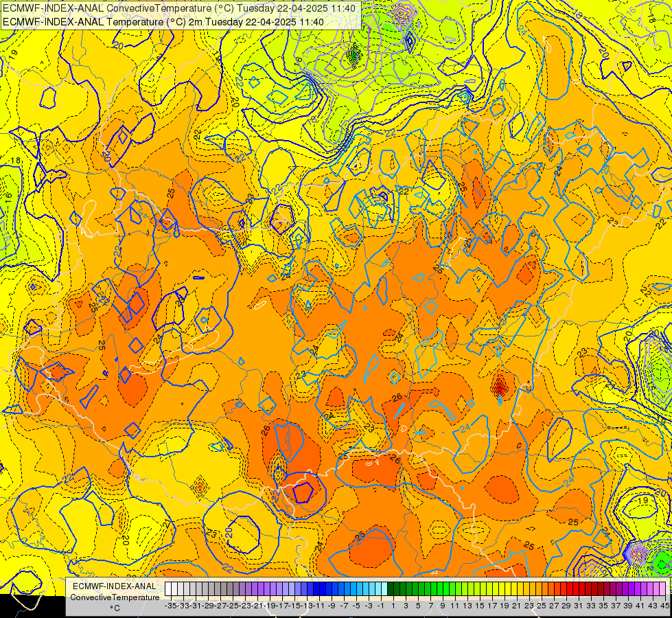This screenshot has width=672, height=618.
Task: Pick the yellow swatch above 17 in legend
Action: [489, 588]
